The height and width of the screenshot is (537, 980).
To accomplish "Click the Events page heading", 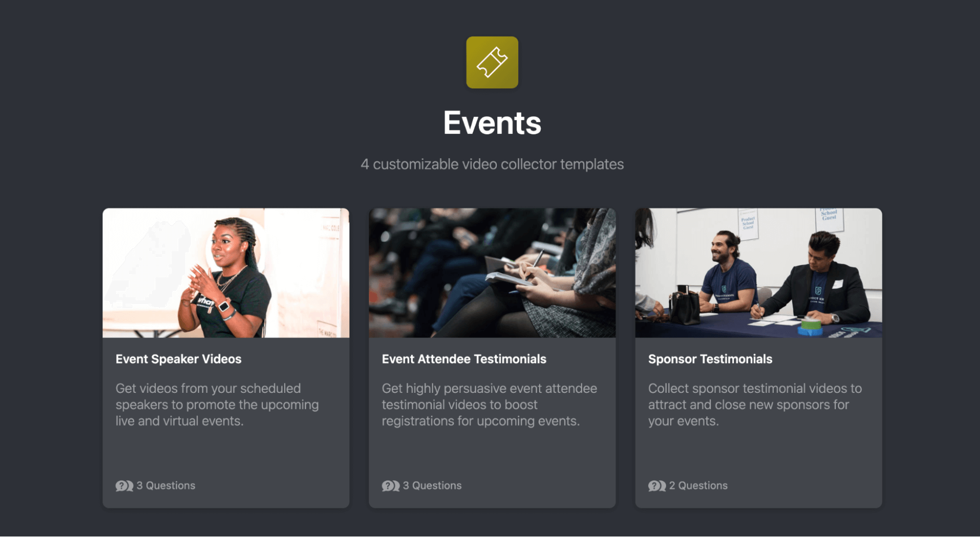I will pos(492,123).
